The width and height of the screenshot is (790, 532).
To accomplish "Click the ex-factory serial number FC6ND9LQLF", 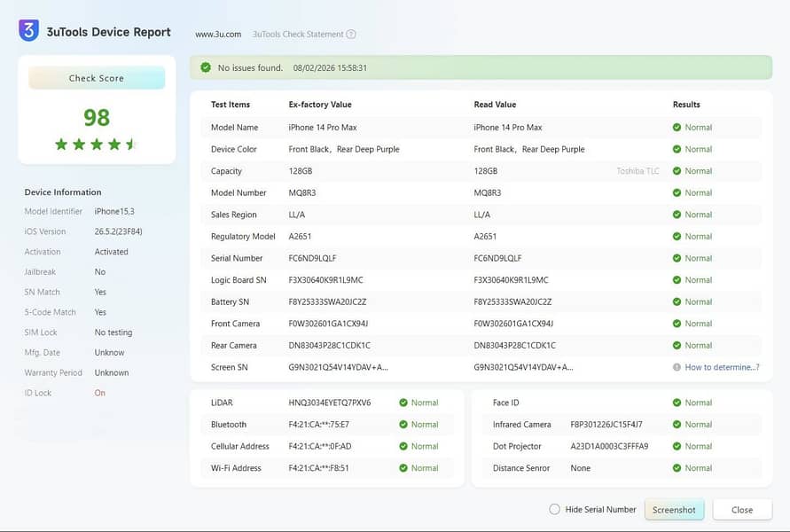I will [x=312, y=258].
